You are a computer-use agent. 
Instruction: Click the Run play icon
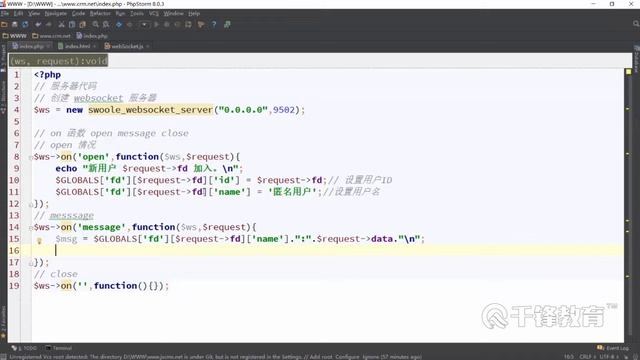coord(156,24)
